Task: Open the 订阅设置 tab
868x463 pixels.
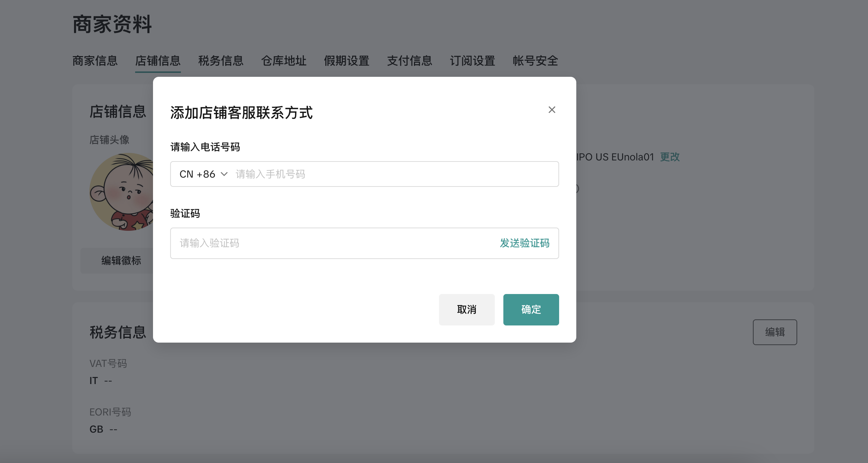Action: coord(472,61)
